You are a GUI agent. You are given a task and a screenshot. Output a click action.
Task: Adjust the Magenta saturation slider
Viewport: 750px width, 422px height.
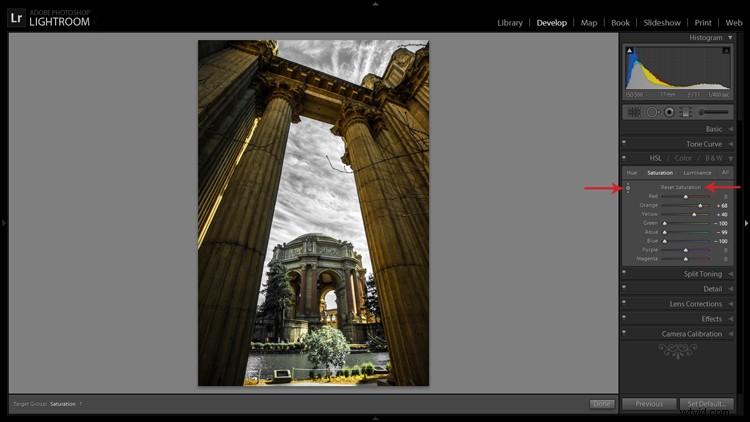pyautogui.click(x=685, y=259)
